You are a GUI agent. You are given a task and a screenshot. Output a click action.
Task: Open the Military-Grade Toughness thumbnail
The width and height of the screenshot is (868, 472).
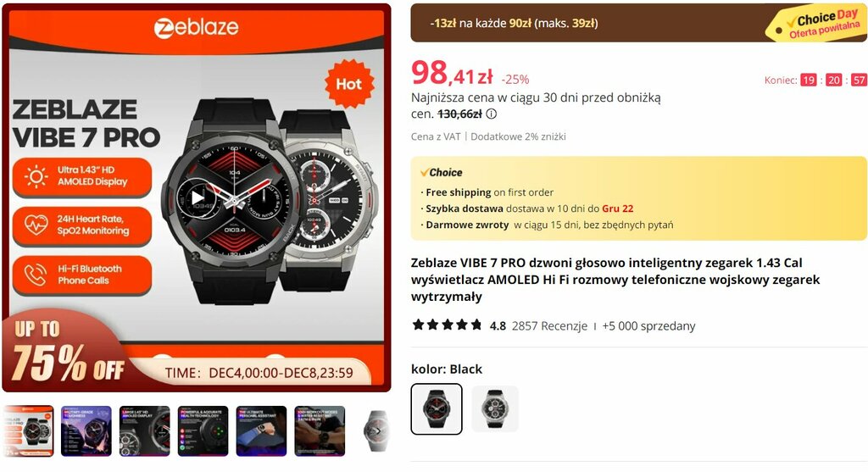point(86,431)
